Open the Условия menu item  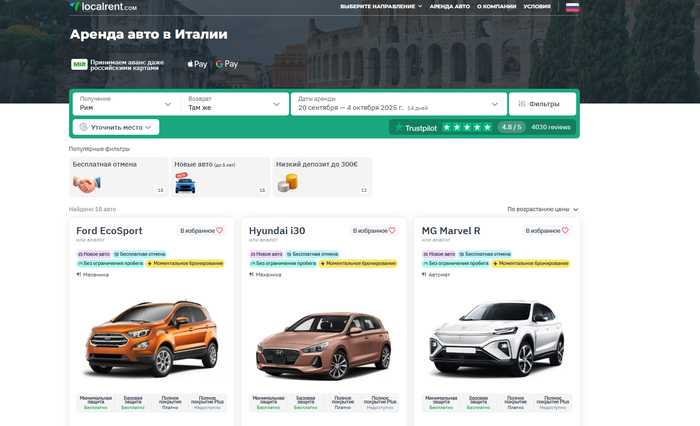point(537,7)
